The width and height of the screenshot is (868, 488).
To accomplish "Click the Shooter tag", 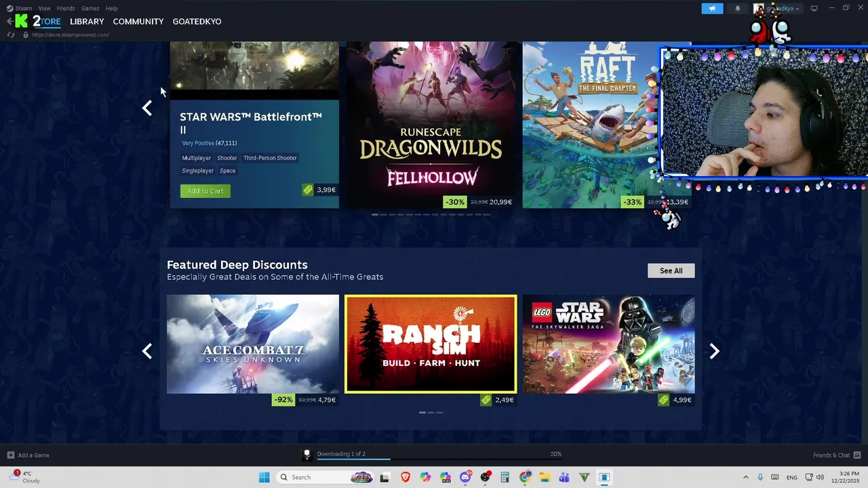I will [x=227, y=158].
